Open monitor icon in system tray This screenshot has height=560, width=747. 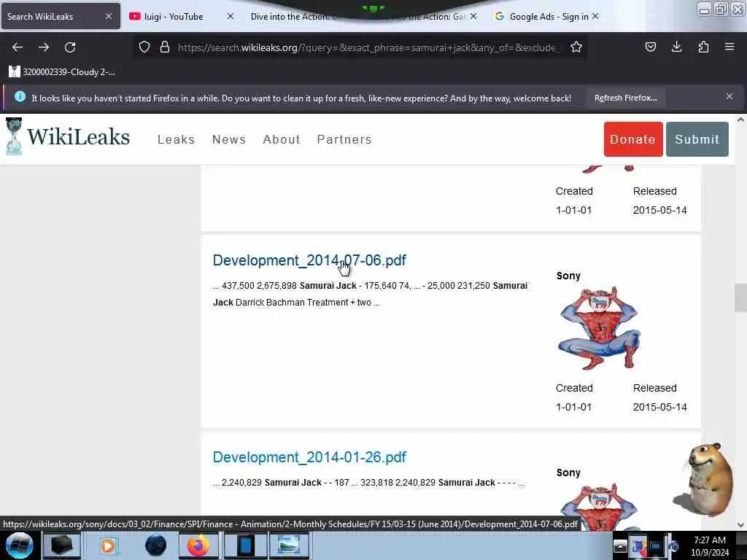tap(656, 546)
